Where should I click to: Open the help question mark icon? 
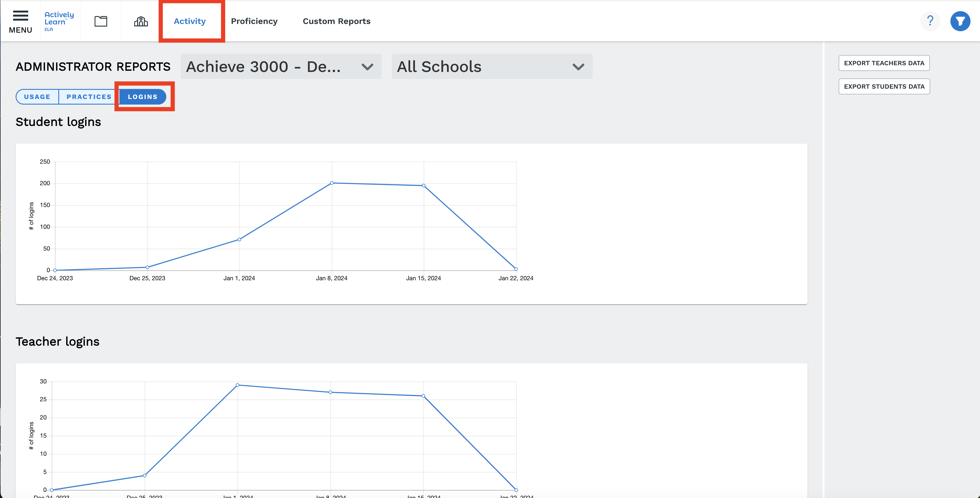[930, 21]
